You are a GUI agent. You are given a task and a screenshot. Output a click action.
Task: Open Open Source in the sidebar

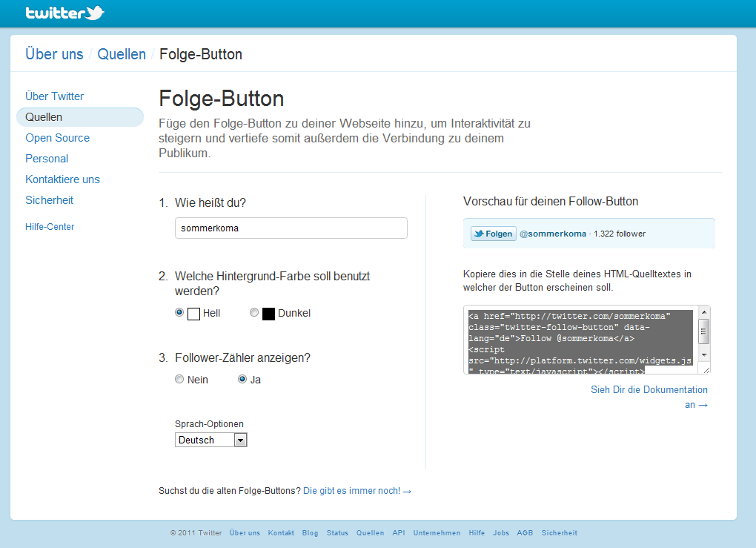click(57, 138)
